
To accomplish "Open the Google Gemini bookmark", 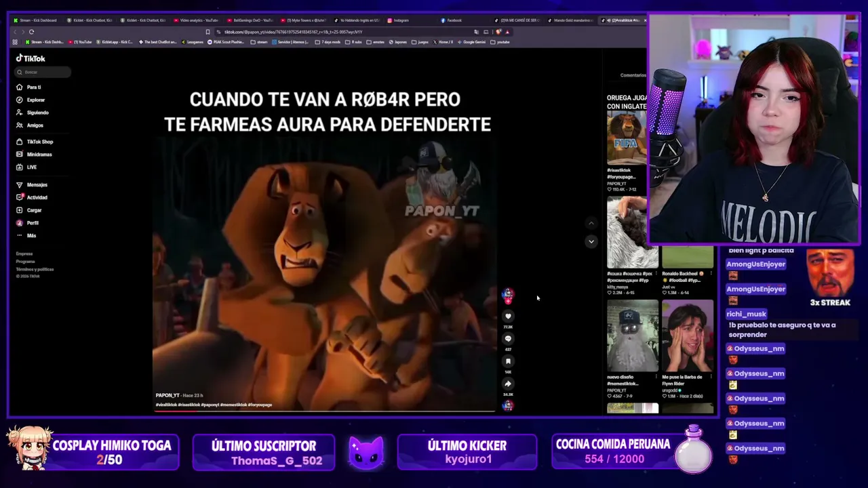I will pyautogui.click(x=472, y=42).
